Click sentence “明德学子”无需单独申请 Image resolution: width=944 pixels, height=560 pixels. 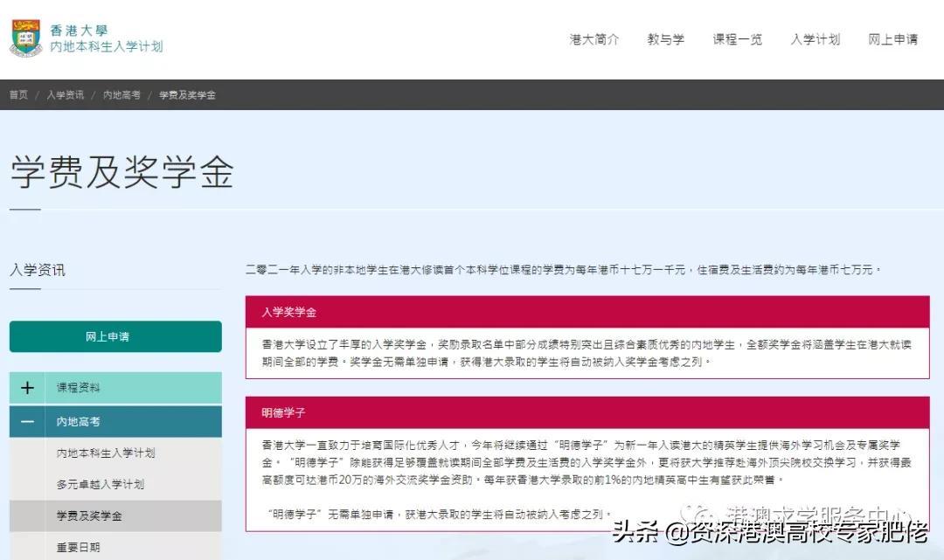coord(440,515)
